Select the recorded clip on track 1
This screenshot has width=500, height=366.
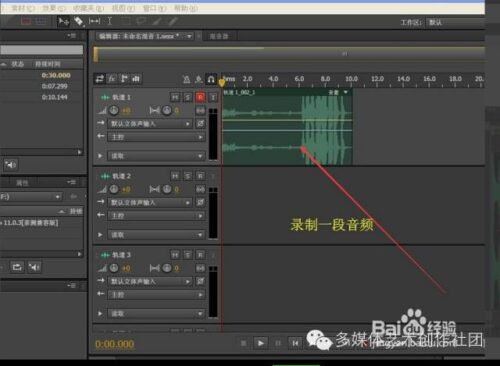pos(287,127)
